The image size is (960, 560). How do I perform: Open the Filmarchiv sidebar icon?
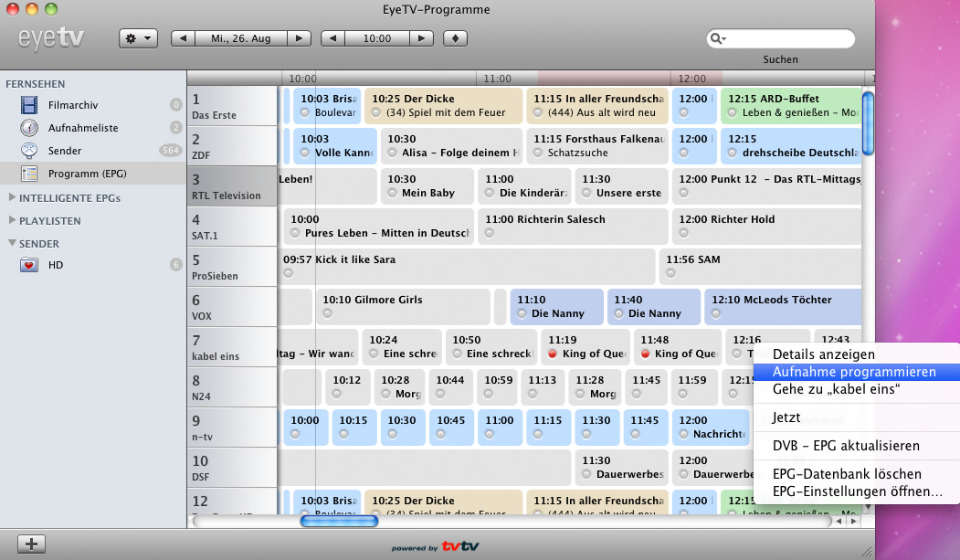(29, 105)
